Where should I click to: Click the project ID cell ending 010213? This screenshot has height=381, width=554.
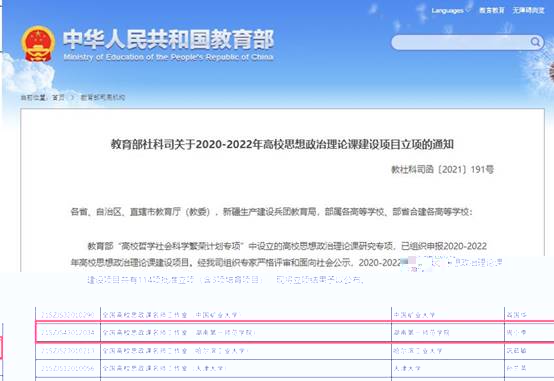tap(67, 351)
